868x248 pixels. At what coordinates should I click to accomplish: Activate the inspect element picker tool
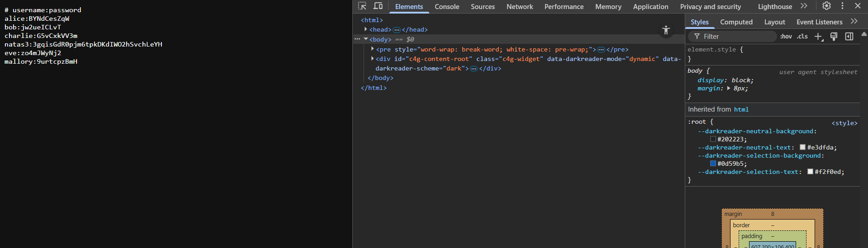(x=362, y=6)
